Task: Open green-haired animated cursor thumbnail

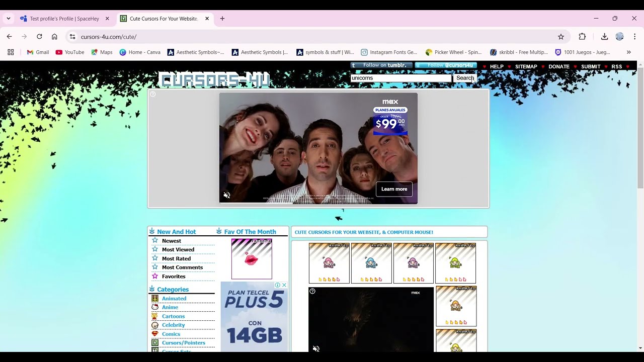Action: pyautogui.click(x=455, y=263)
